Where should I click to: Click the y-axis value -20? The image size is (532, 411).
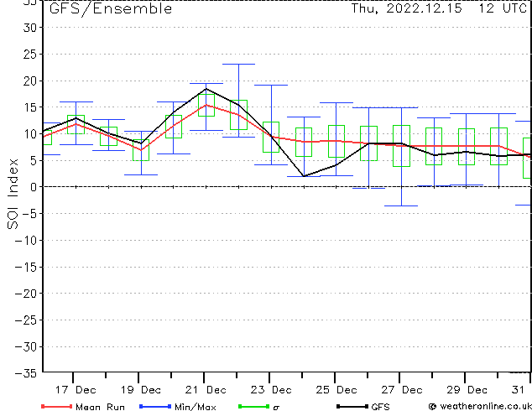point(26,294)
